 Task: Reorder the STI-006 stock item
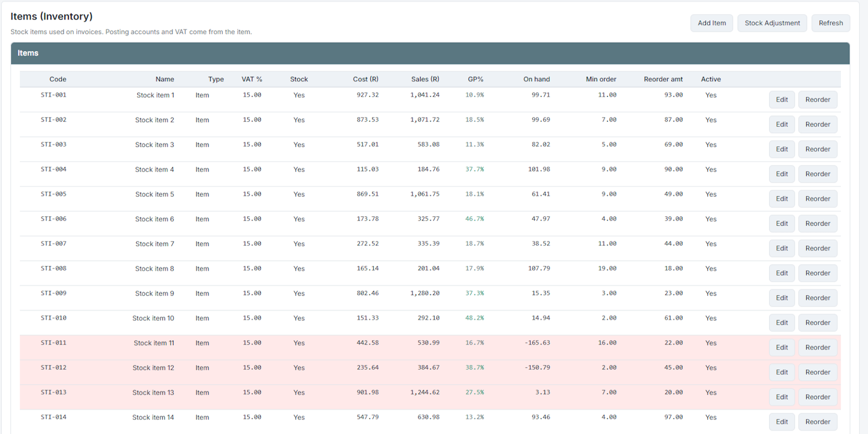coord(817,223)
